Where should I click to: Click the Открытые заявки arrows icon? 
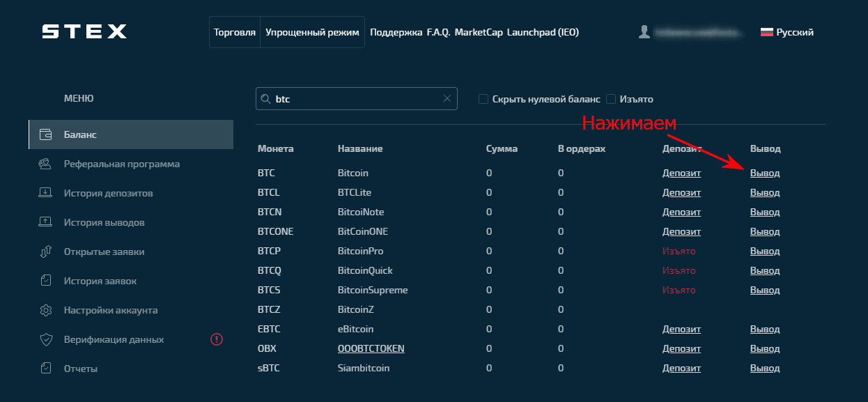46,252
